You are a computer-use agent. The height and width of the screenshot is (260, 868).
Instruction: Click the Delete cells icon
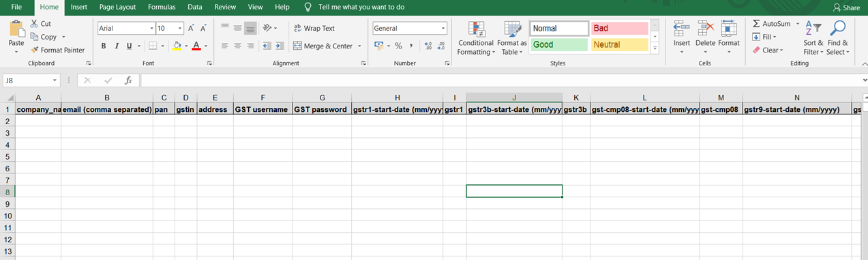[705, 29]
